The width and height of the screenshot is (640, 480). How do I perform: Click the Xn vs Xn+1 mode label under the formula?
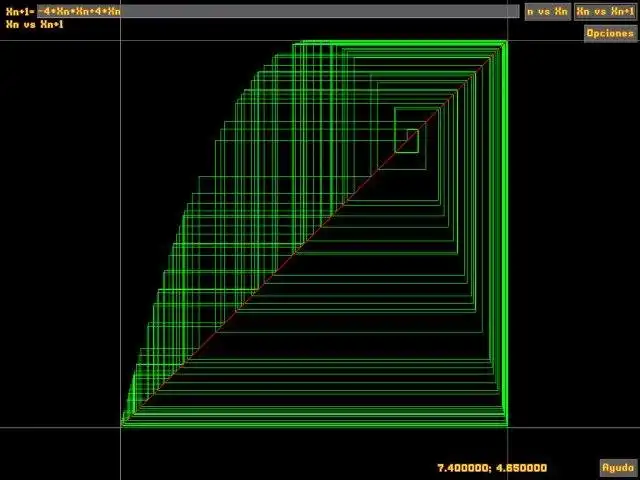pos(35,25)
